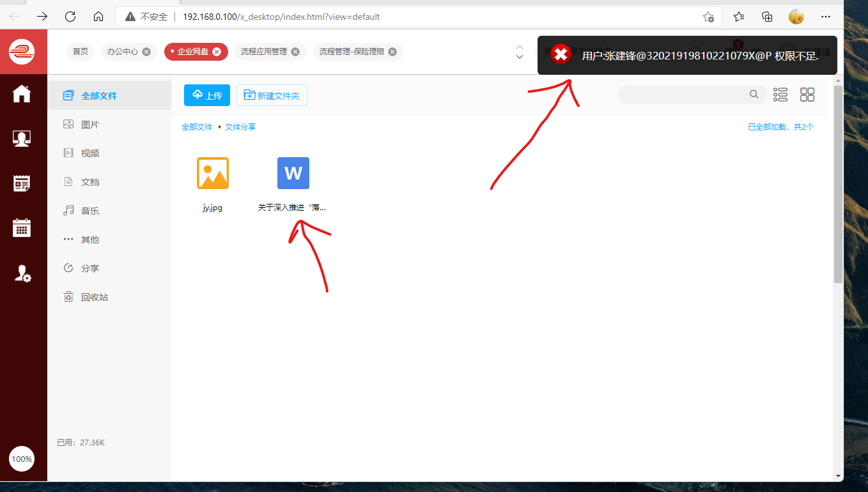
Task: Open the 分享 section
Action: tap(109, 268)
